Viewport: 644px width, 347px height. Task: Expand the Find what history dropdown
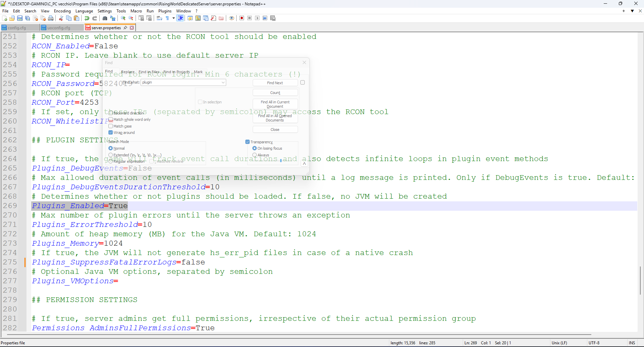(x=223, y=83)
